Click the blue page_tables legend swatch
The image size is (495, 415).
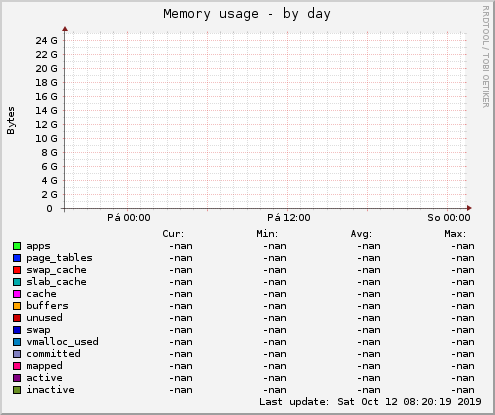17,258
